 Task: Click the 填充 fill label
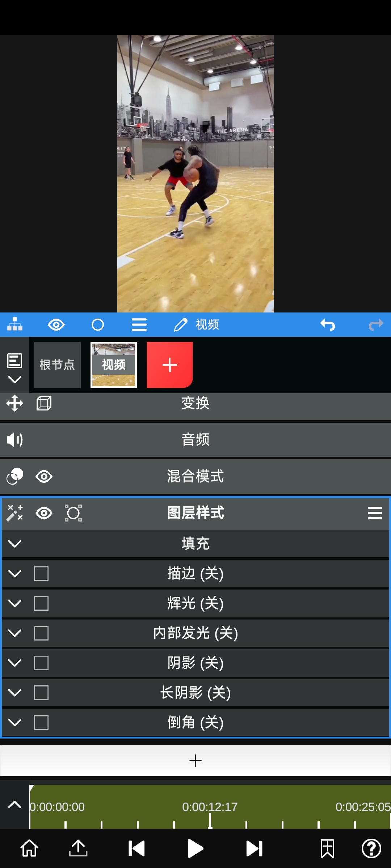[x=195, y=544]
